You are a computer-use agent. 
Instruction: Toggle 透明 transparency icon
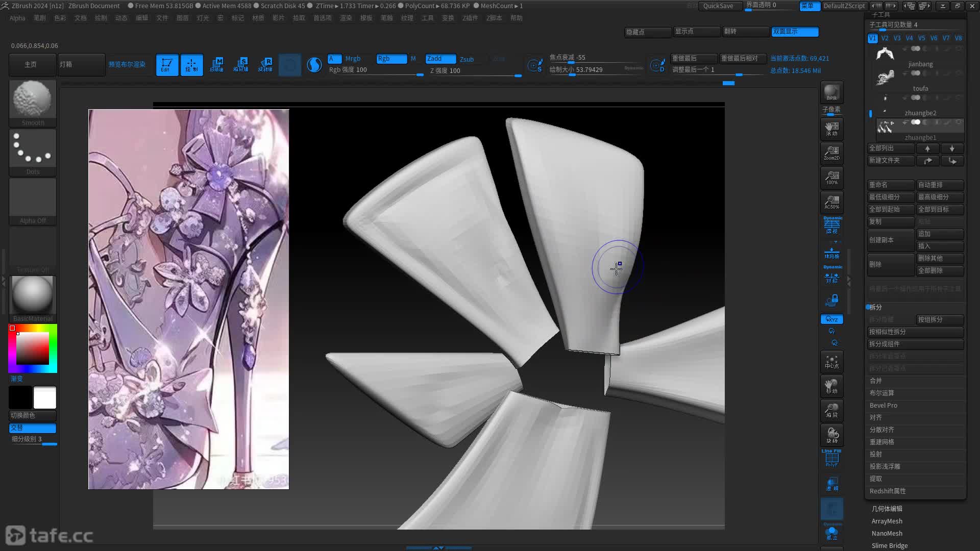point(832,484)
